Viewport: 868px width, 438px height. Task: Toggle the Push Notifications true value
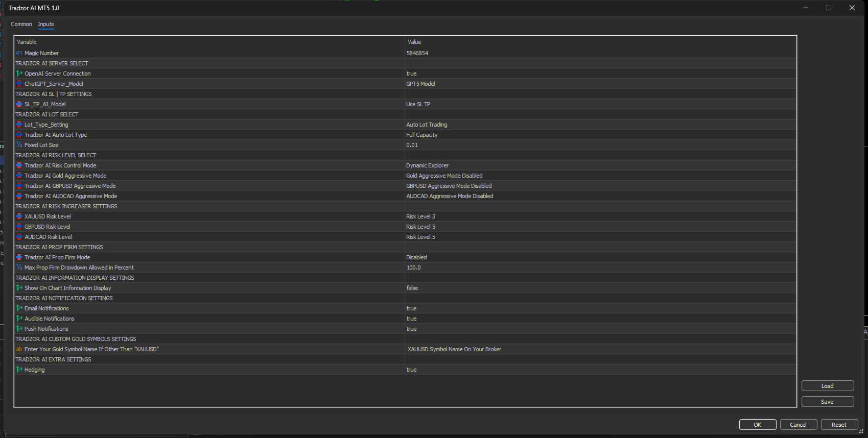[x=600, y=329]
